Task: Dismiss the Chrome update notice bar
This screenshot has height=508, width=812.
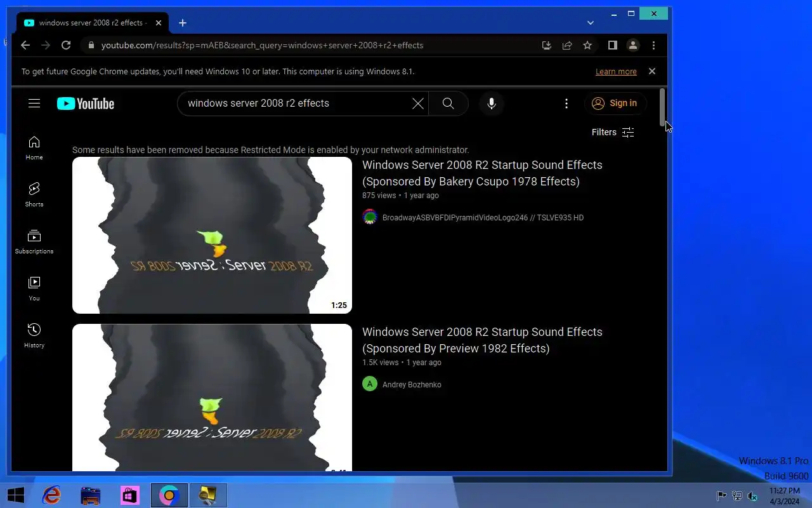Action: [652, 71]
